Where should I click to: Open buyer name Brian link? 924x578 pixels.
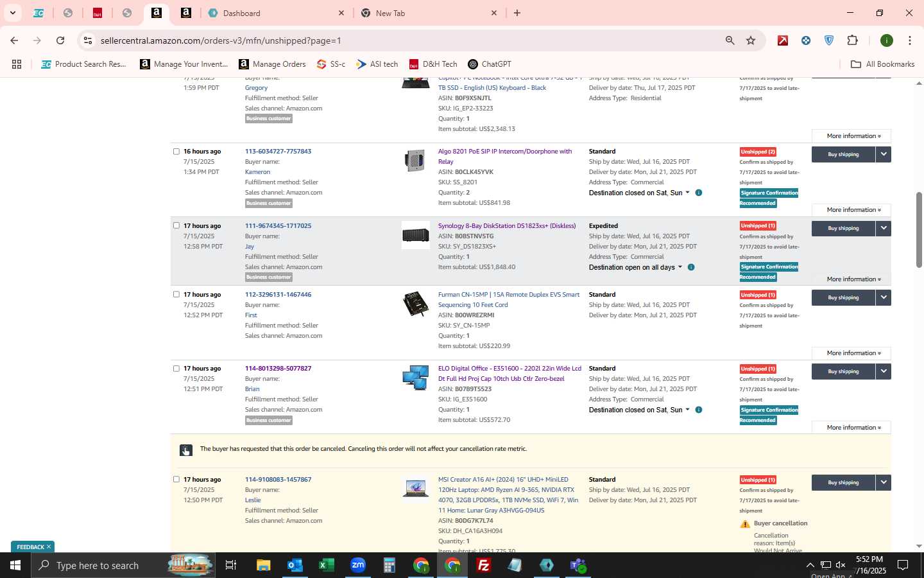[x=252, y=389]
